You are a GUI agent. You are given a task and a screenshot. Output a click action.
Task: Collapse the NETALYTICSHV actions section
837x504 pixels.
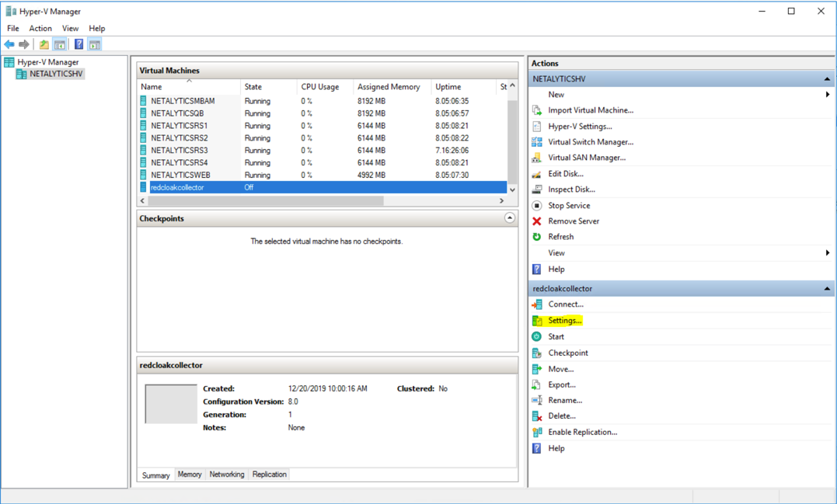pos(827,79)
